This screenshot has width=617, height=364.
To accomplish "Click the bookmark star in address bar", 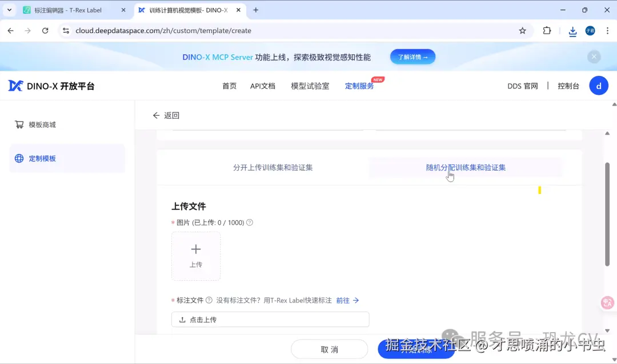I will click(x=522, y=31).
